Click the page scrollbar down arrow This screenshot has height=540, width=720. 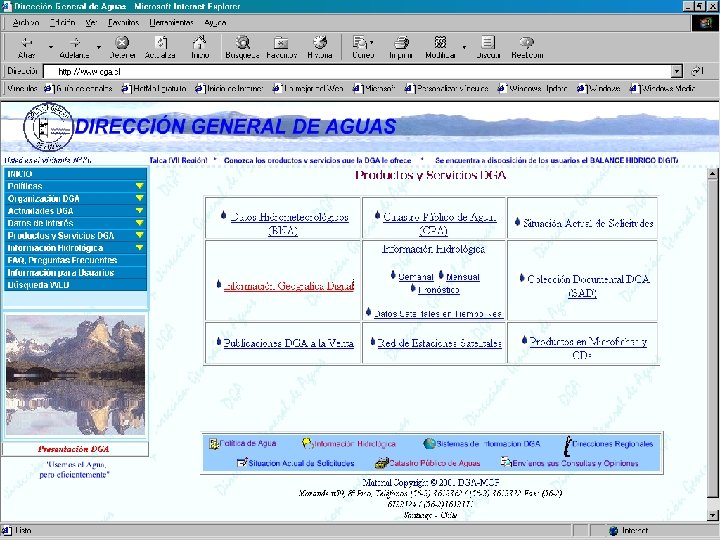pyautogui.click(x=712, y=514)
